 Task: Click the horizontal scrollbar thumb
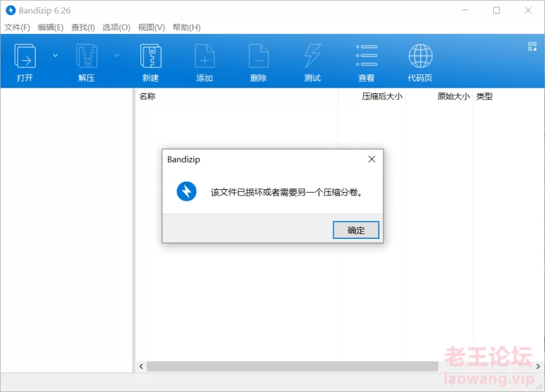pos(292,366)
